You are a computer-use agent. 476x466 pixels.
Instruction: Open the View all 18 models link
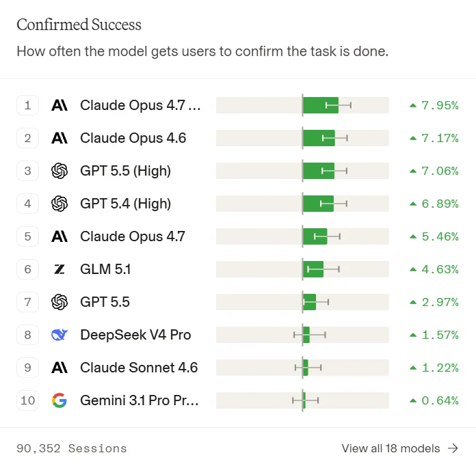point(400,448)
